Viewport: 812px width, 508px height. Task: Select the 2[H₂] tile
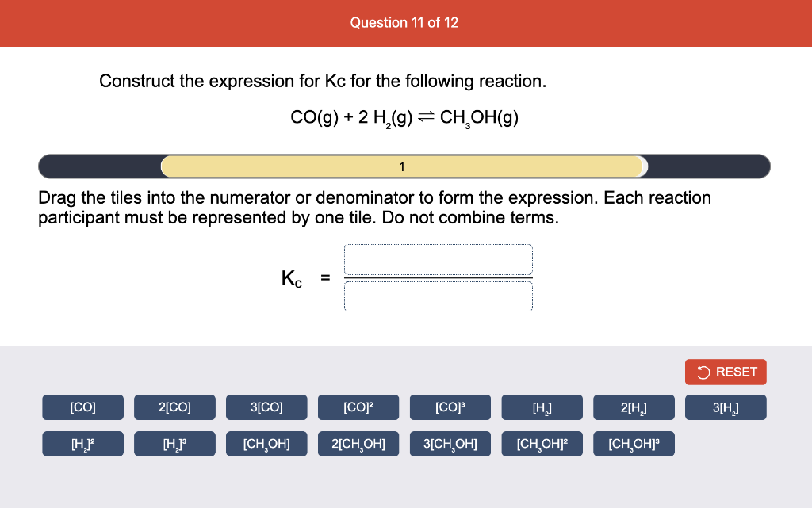(x=634, y=407)
